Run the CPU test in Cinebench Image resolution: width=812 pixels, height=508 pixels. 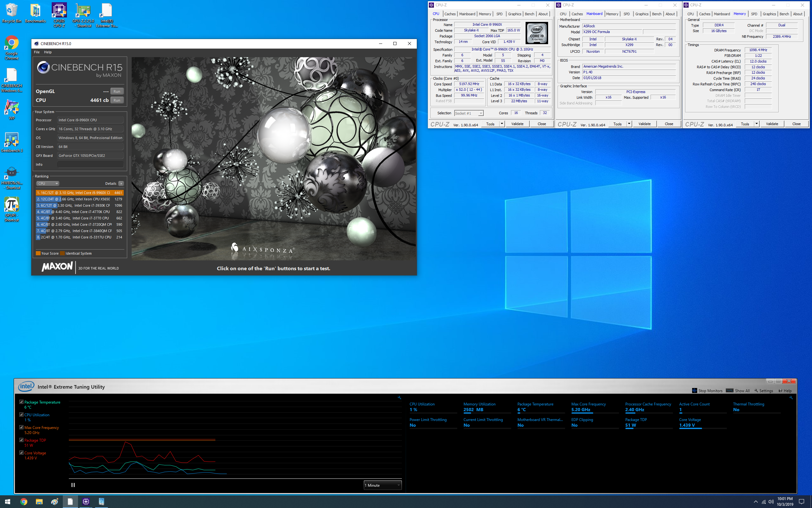[117, 100]
